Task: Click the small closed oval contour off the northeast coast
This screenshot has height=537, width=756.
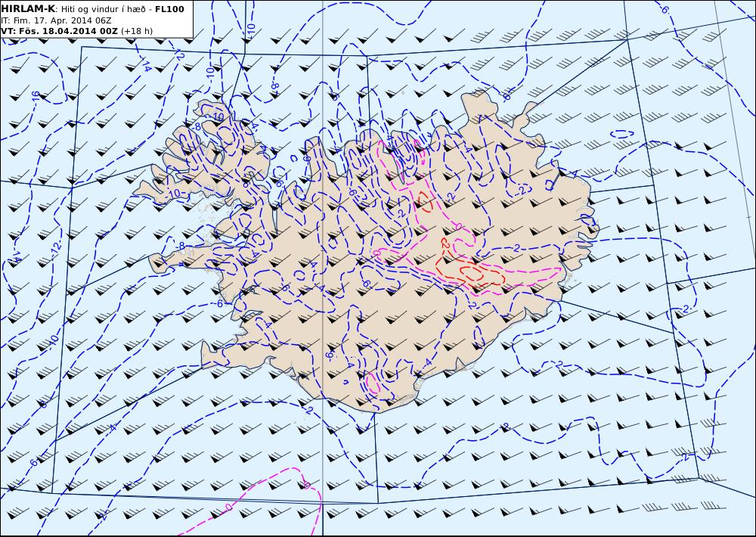Action: pyautogui.click(x=622, y=134)
